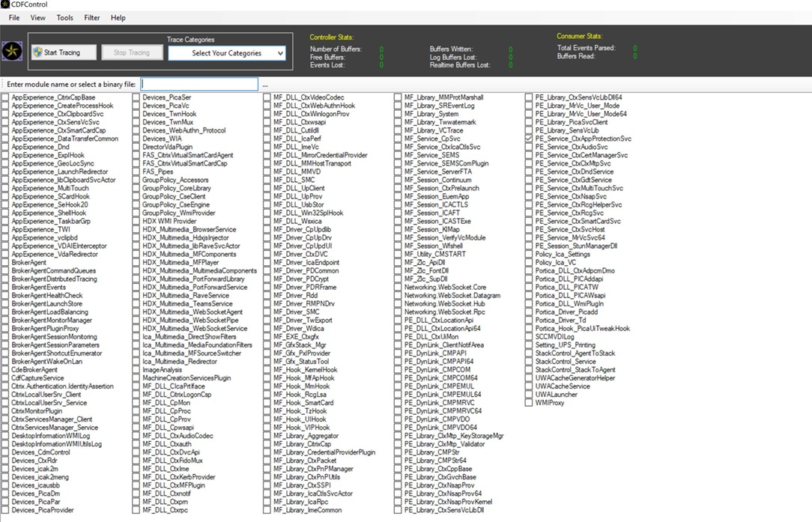Click the Start Tracing button

point(64,52)
